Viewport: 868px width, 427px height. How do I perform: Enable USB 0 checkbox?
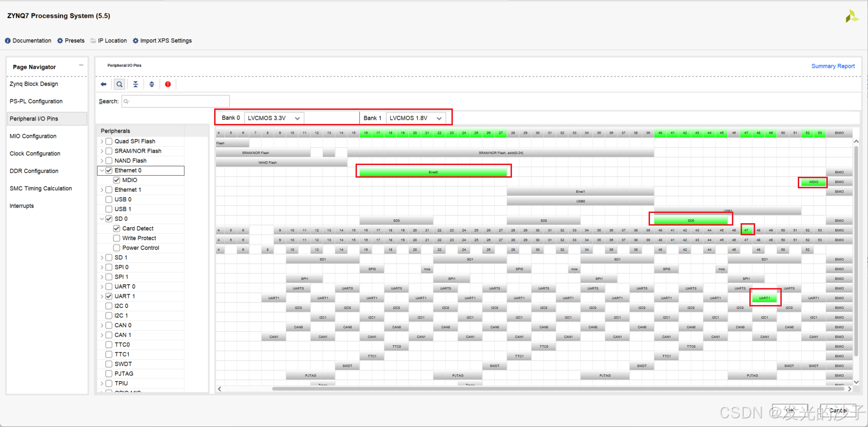coord(109,199)
